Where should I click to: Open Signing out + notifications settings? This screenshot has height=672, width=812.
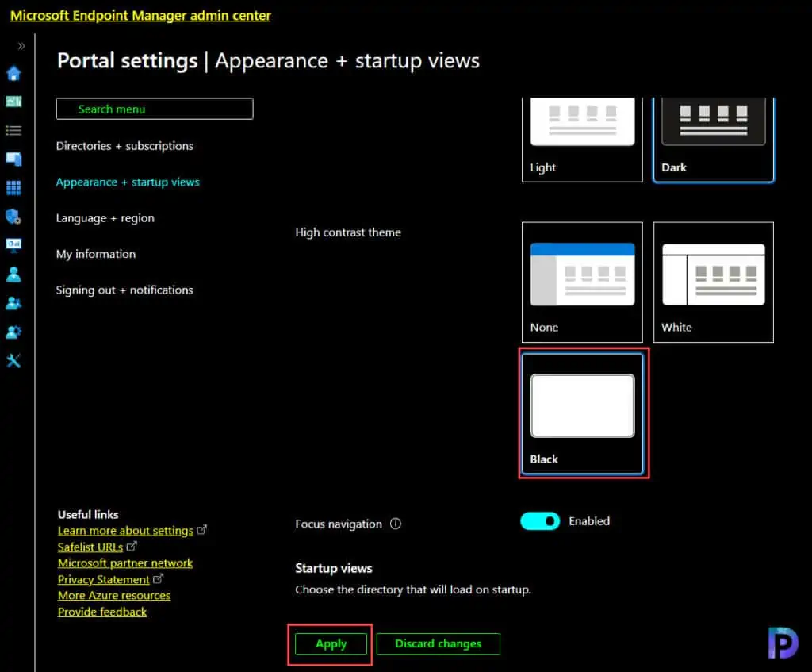124,290
